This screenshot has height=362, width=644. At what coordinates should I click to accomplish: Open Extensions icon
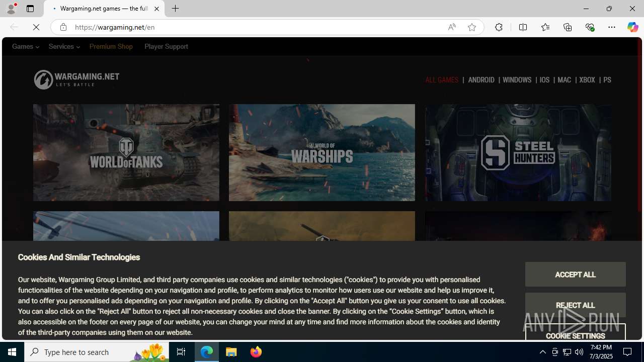(499, 27)
